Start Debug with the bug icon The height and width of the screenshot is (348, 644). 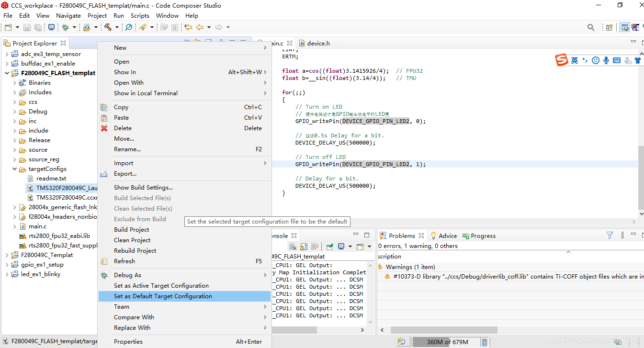click(65, 28)
